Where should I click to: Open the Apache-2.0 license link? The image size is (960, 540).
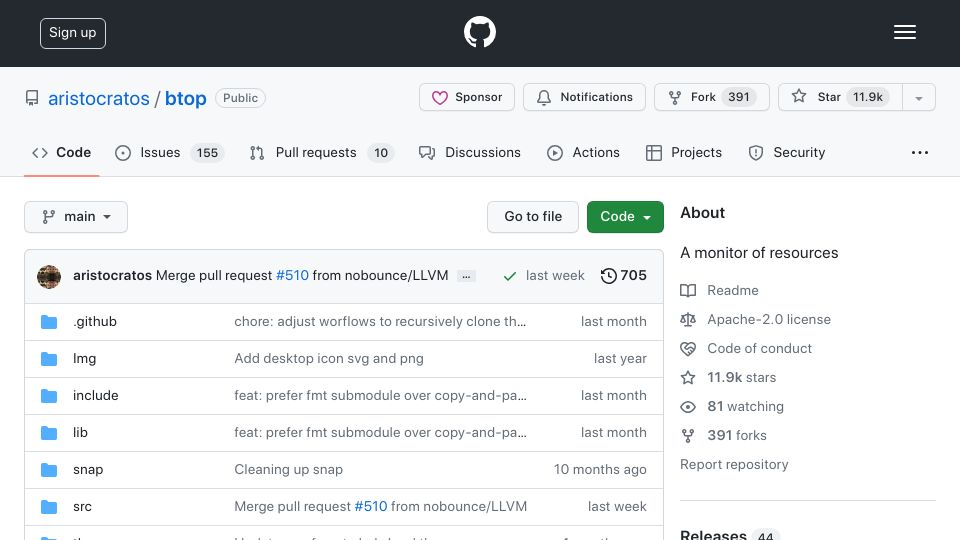coord(769,320)
